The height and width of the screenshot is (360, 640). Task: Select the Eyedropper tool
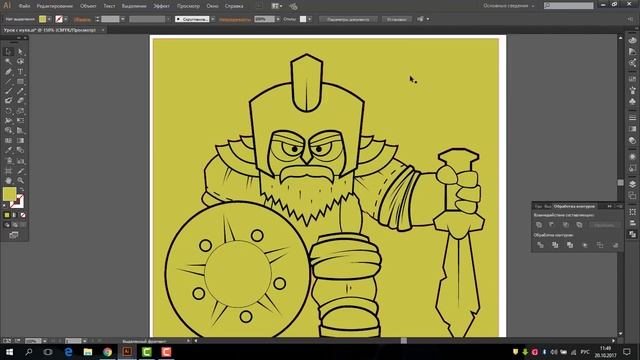(8, 150)
